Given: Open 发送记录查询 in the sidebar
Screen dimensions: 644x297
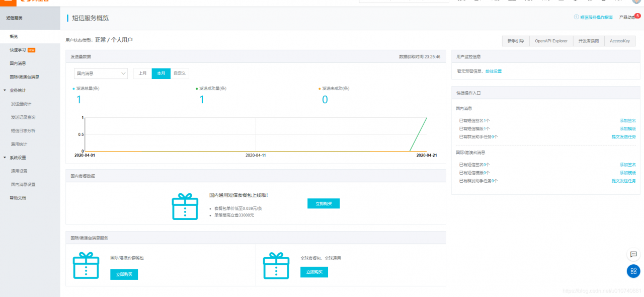Looking at the screenshot, I should click(x=23, y=117).
